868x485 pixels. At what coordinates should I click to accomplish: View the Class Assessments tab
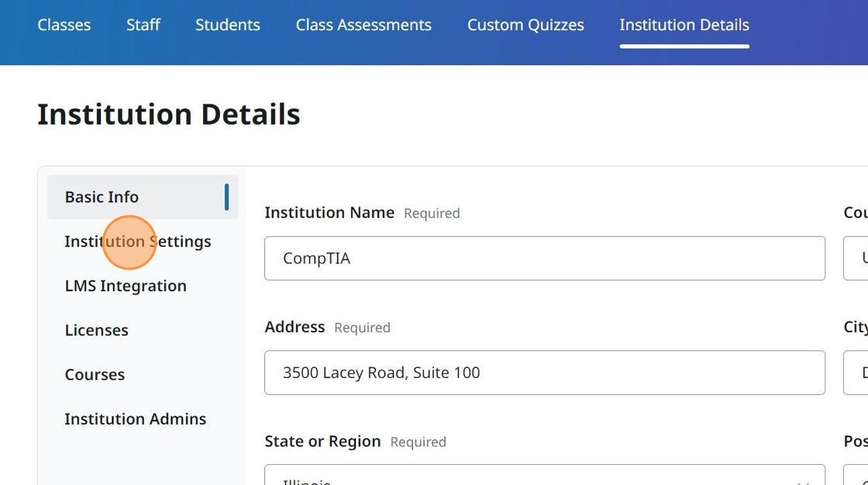(363, 25)
